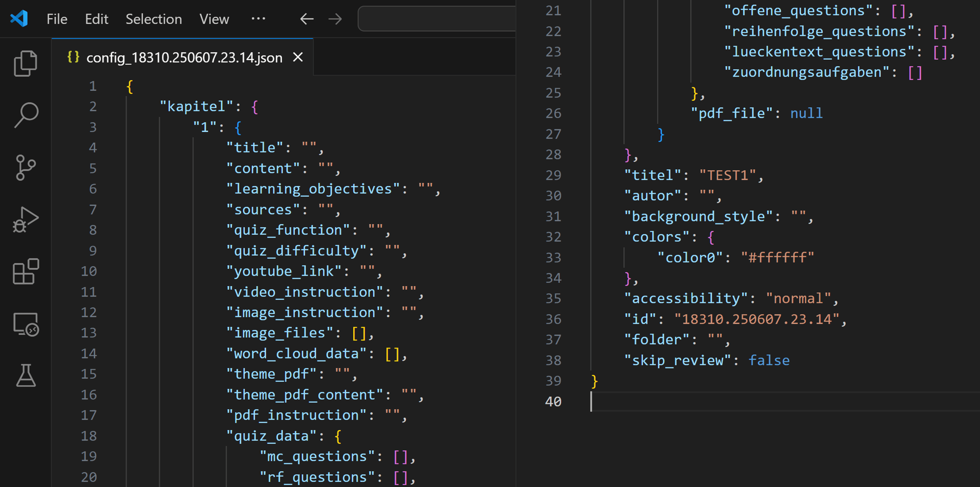Viewport: 980px width, 487px height.
Task: Click the "colors" key on line 32
Action: pos(657,237)
